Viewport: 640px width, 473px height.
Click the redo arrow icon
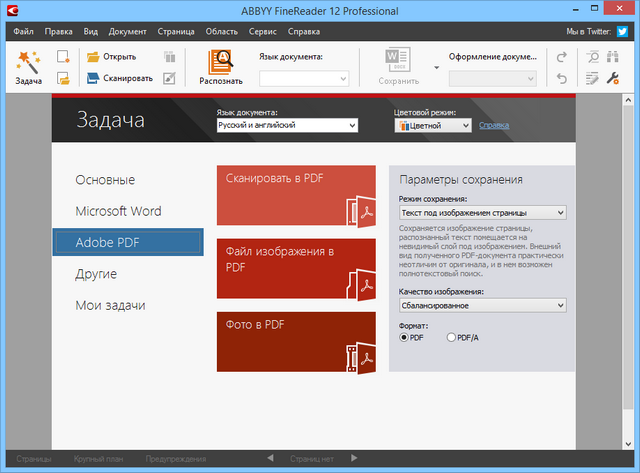(x=562, y=57)
